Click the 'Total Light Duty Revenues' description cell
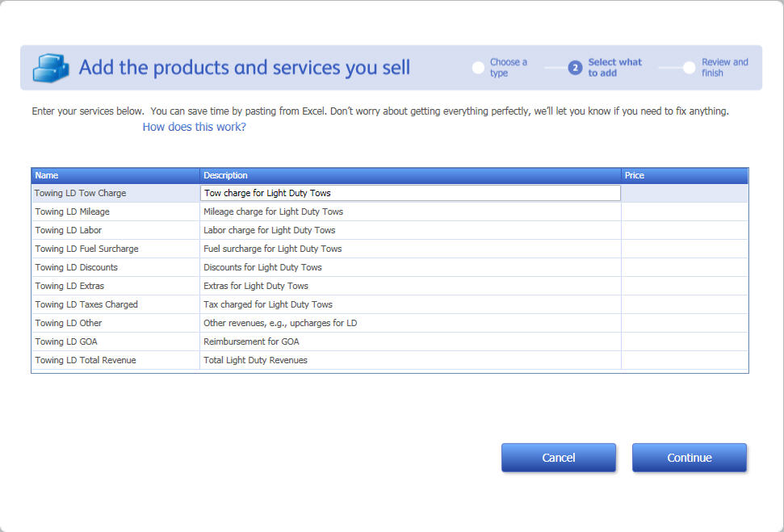784x532 pixels. click(x=409, y=360)
